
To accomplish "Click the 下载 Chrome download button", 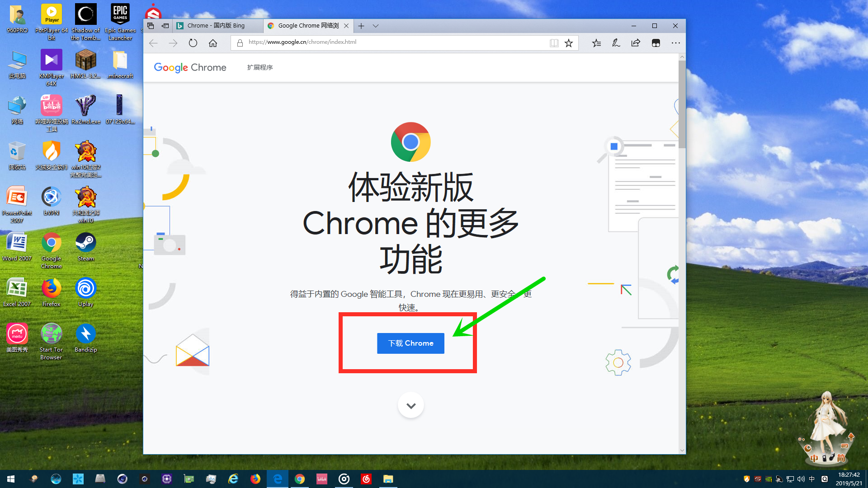I will pos(410,343).
